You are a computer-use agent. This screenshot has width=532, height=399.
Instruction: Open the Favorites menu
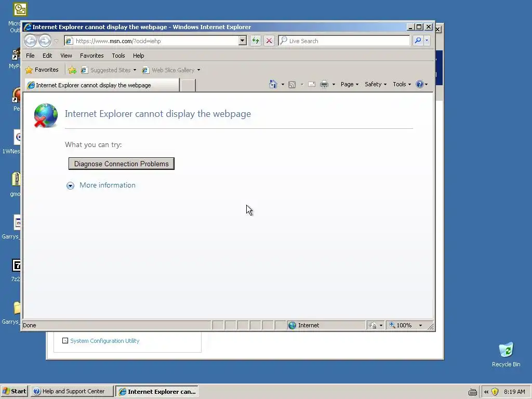click(91, 56)
